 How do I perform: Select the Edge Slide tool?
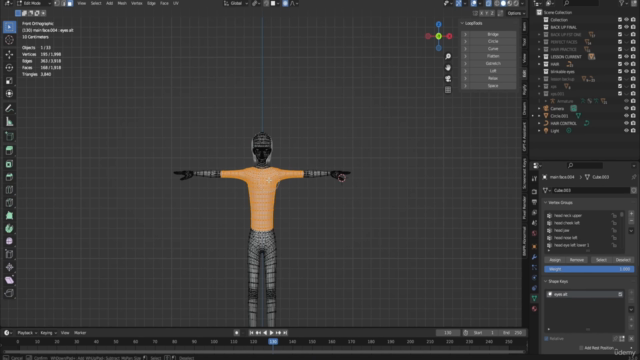[9, 254]
